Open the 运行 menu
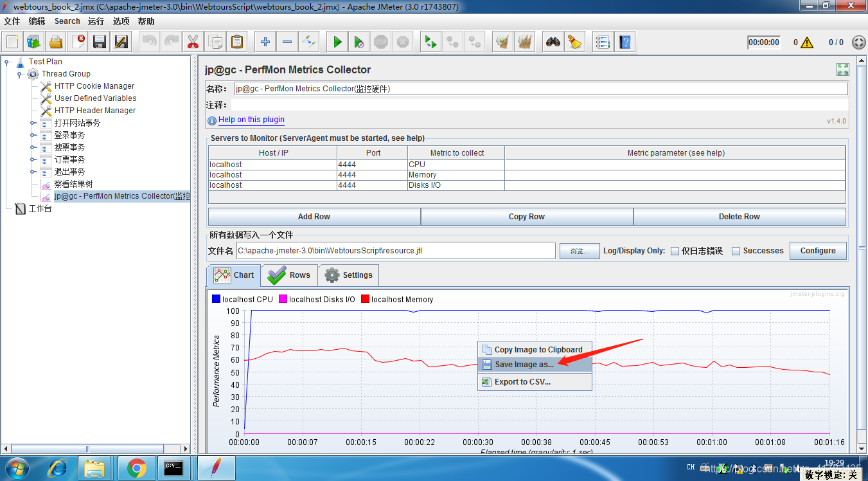The image size is (868, 481). 96,21
